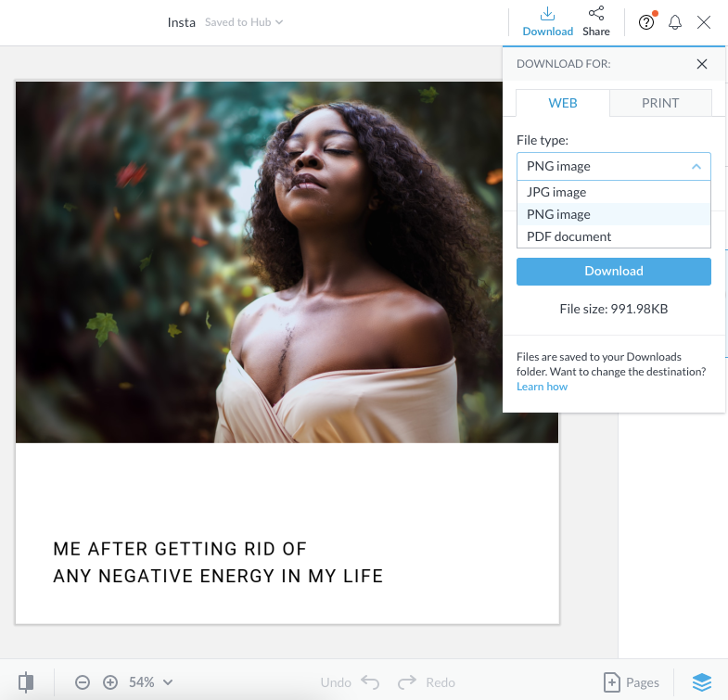Screen dimensions: 728x700
Task: Open the Layers stack icon
Action: (x=701, y=682)
